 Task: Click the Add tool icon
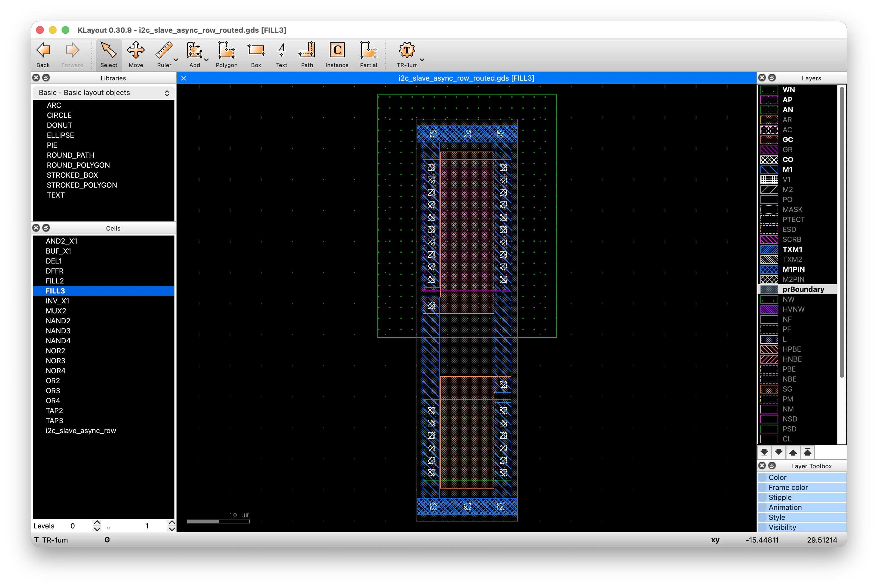[194, 55]
